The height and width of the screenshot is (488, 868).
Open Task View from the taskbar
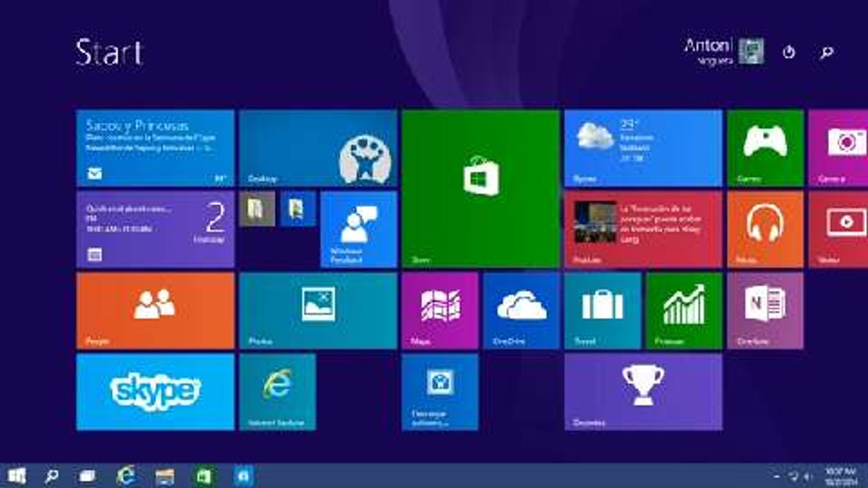point(87,476)
